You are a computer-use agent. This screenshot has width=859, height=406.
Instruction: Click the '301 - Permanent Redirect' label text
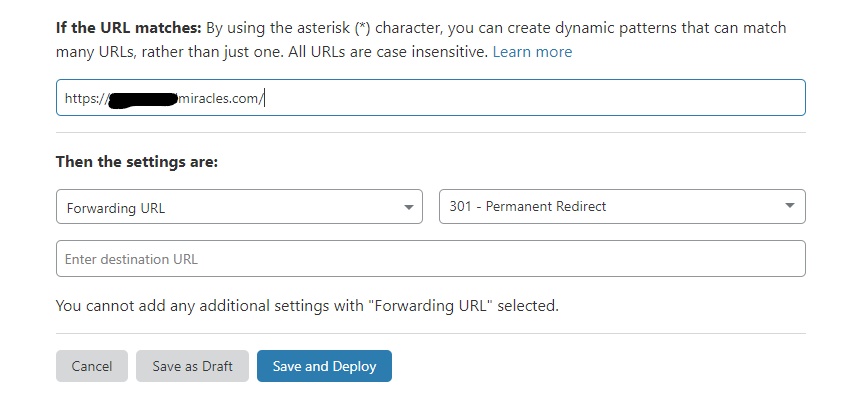pyautogui.click(x=528, y=207)
